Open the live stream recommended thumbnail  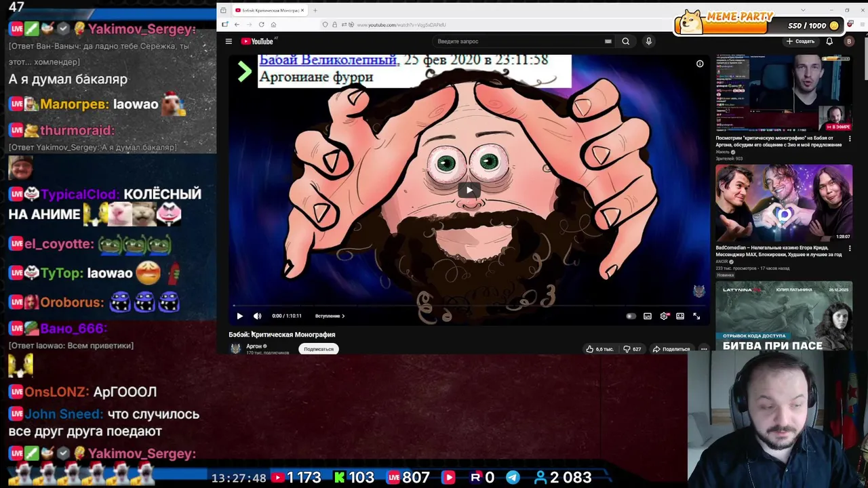coord(784,93)
